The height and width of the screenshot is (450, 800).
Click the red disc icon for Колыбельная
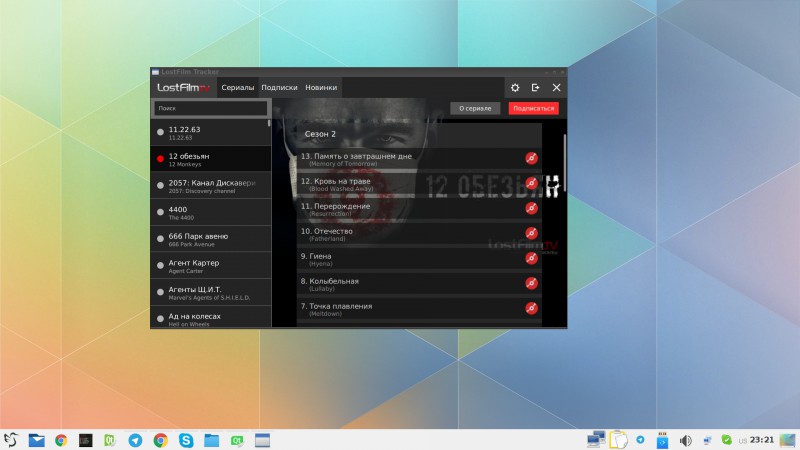click(x=531, y=283)
